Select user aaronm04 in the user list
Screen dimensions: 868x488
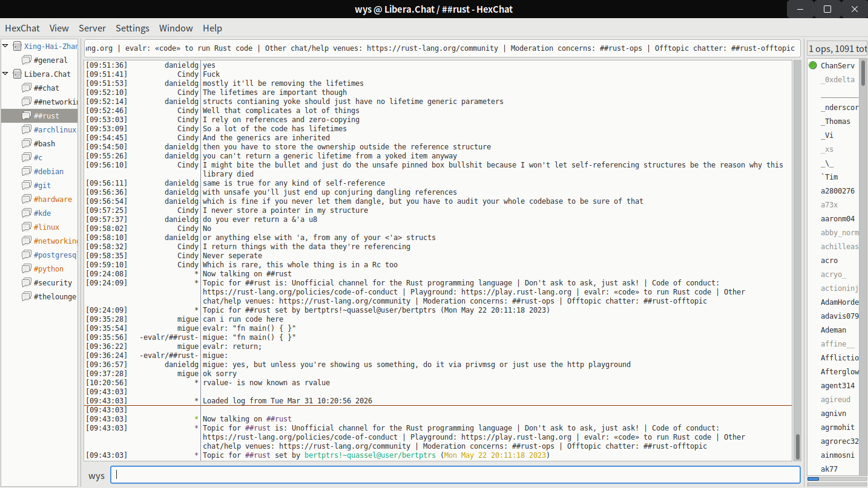coord(838,218)
